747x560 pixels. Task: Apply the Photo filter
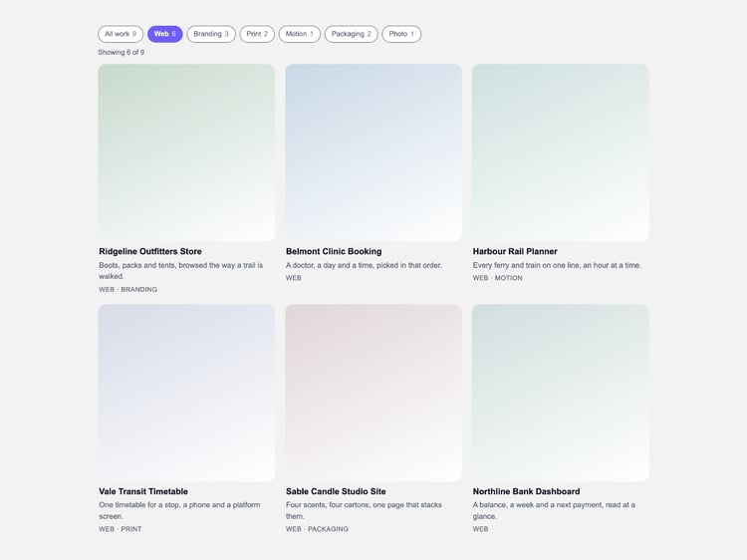click(401, 34)
